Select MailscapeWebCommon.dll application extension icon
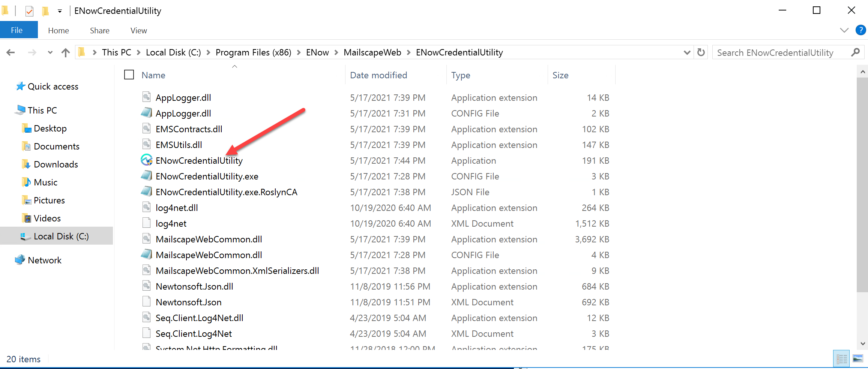The height and width of the screenshot is (369, 868). (146, 239)
